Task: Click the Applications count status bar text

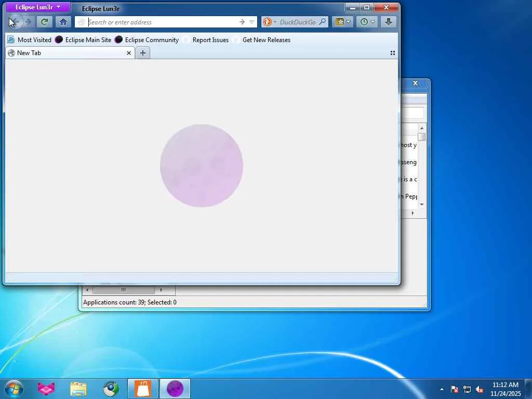Action: [129, 302]
